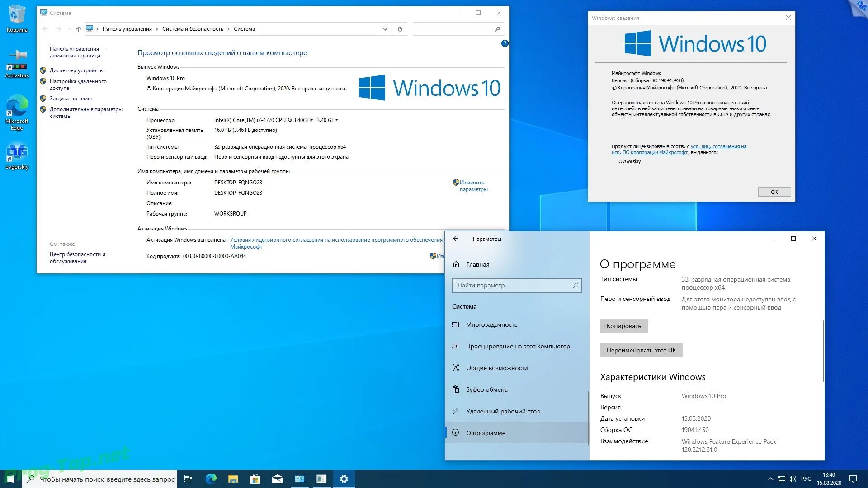Refresh the Система control panel page

(400, 29)
